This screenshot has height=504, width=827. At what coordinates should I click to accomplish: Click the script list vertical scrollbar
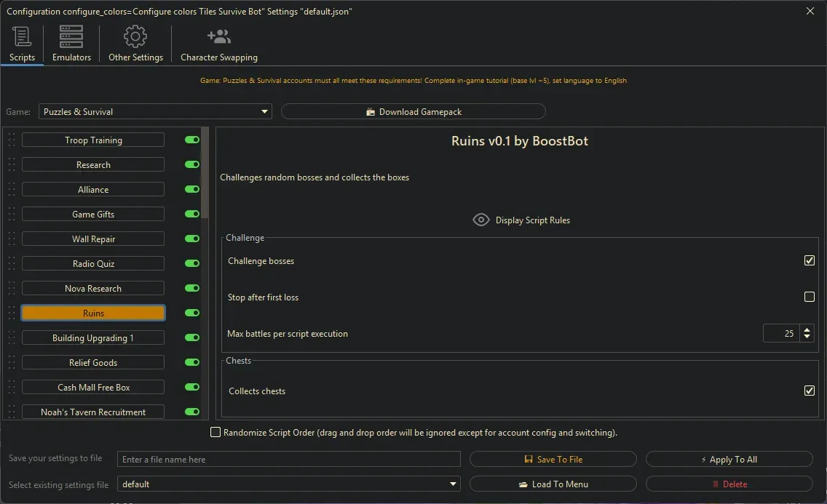205,175
